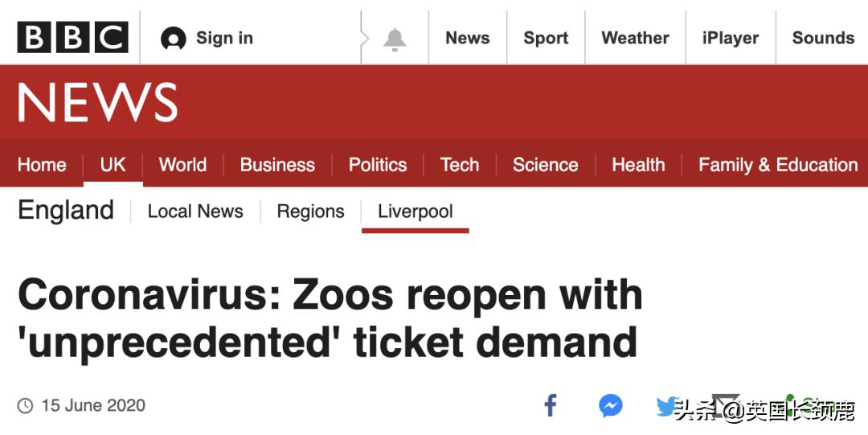Image resolution: width=868 pixels, height=435 pixels.
Task: Share article on Twitter
Action: click(666, 406)
